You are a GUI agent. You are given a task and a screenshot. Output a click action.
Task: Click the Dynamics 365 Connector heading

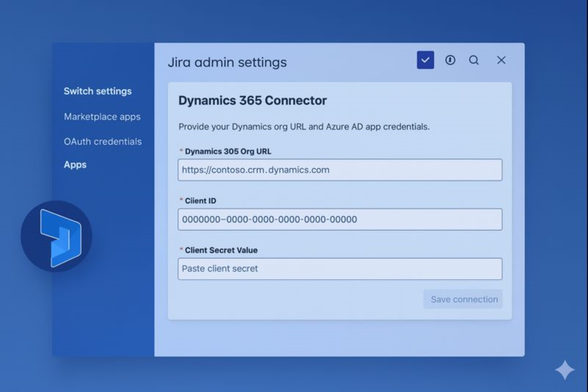tap(253, 101)
